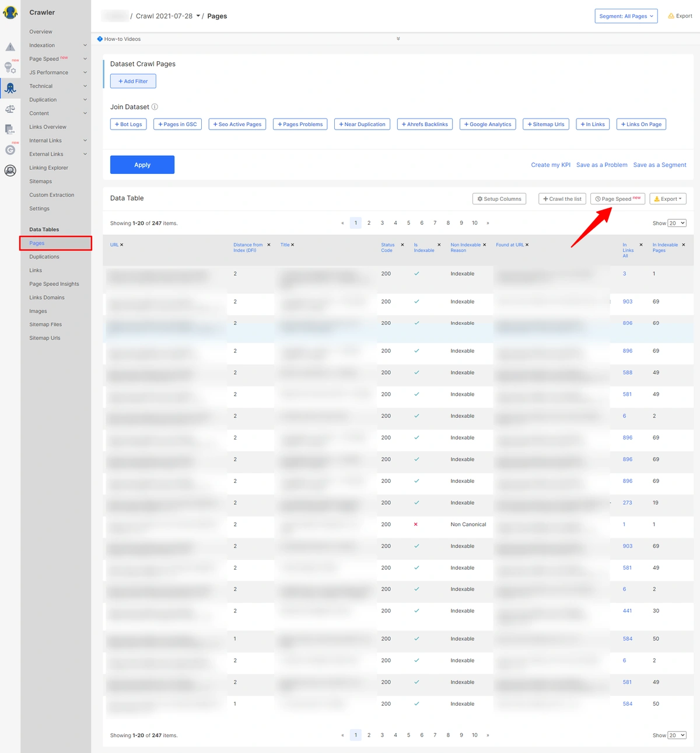Click the SEO lightbulb gear sidebar icon
The image size is (700, 753).
[10, 68]
